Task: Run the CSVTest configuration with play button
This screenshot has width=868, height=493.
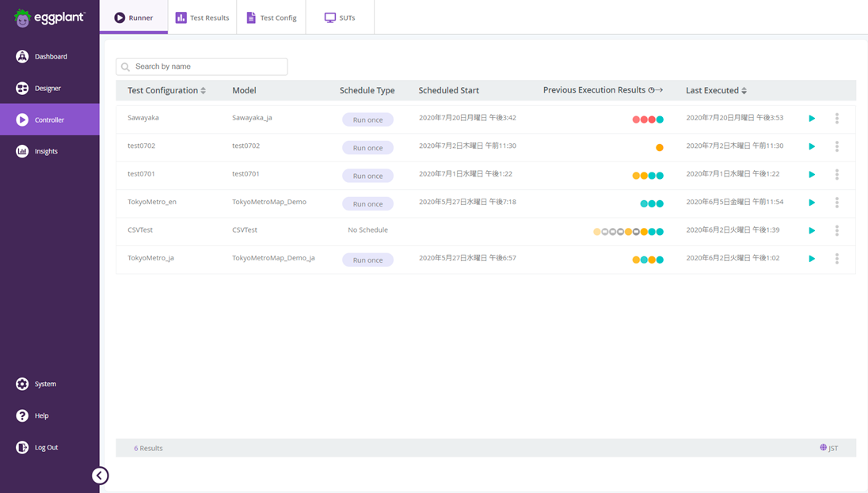Action: coord(812,231)
